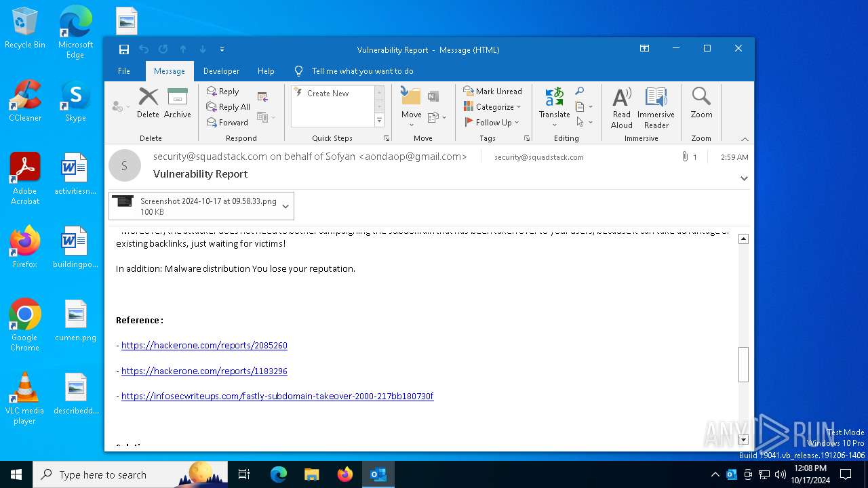Click the Windows Start button
Viewport: 868px width, 488px height.
(16, 474)
